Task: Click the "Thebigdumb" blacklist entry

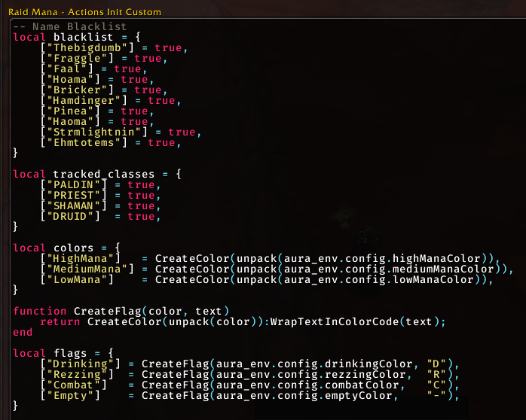Action: click(x=77, y=47)
